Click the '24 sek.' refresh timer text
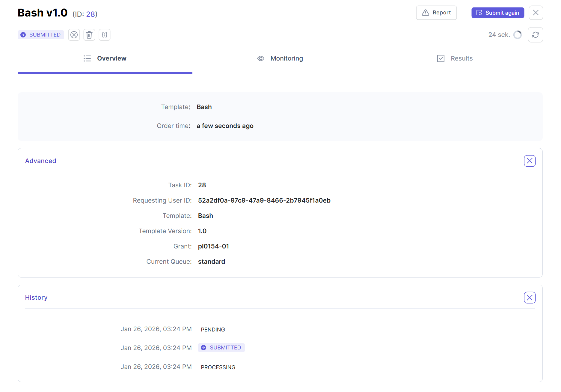 pyautogui.click(x=499, y=35)
